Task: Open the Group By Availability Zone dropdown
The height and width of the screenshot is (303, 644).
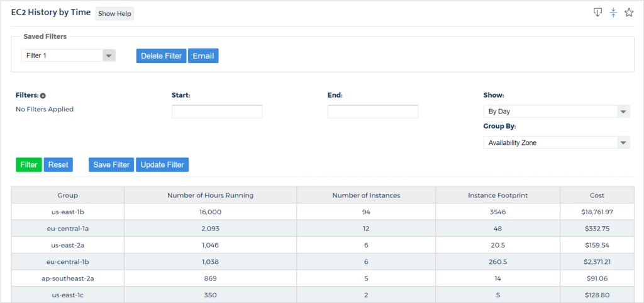Action: [557, 142]
